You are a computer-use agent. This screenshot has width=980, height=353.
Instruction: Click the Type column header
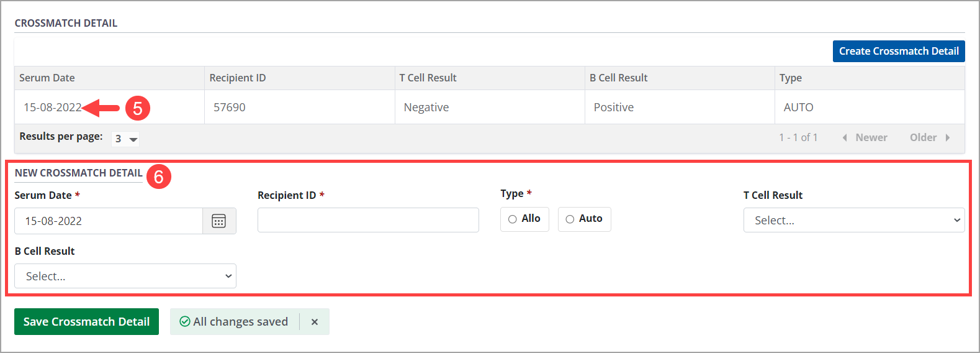click(x=791, y=78)
